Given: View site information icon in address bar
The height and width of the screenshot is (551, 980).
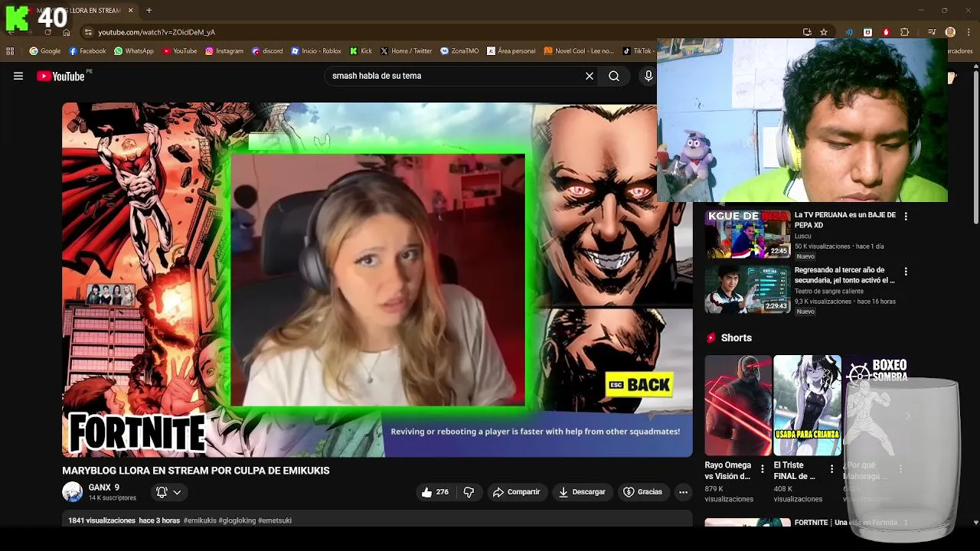Looking at the screenshot, I should (x=88, y=32).
